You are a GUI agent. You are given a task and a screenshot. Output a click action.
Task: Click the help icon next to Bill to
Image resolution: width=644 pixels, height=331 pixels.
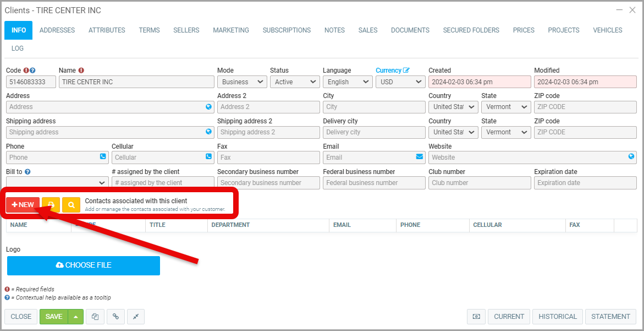coord(27,172)
